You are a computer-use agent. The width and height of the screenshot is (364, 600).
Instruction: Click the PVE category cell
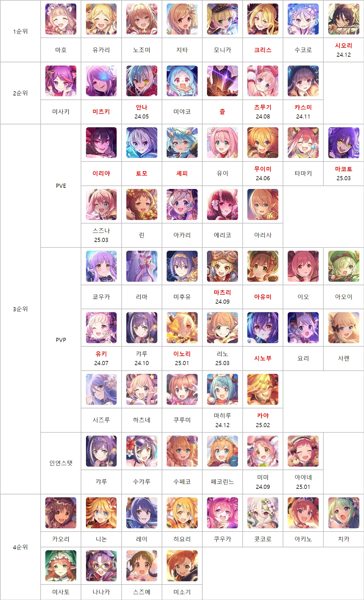click(x=61, y=186)
